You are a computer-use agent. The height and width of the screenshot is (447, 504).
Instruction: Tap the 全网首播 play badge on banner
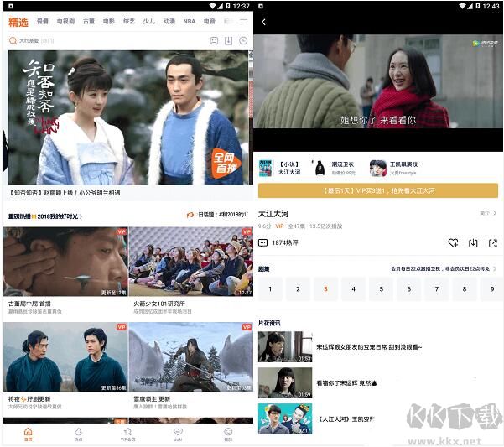[x=226, y=163]
